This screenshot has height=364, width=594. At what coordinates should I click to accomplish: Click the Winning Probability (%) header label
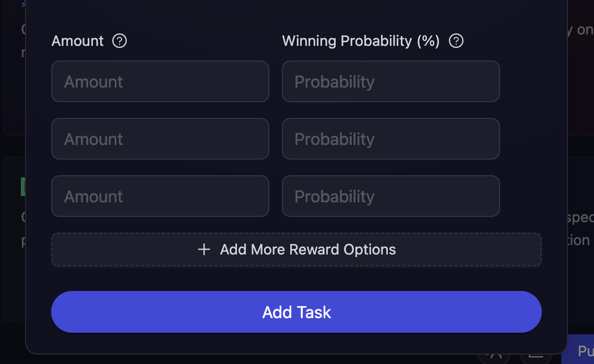[x=360, y=41]
